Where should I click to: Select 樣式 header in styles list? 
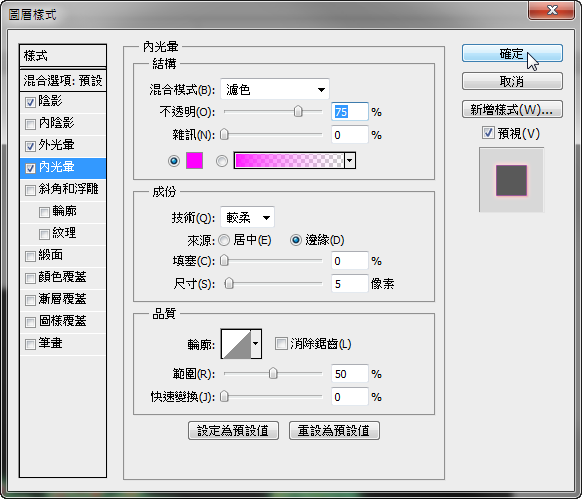pyautogui.click(x=63, y=56)
